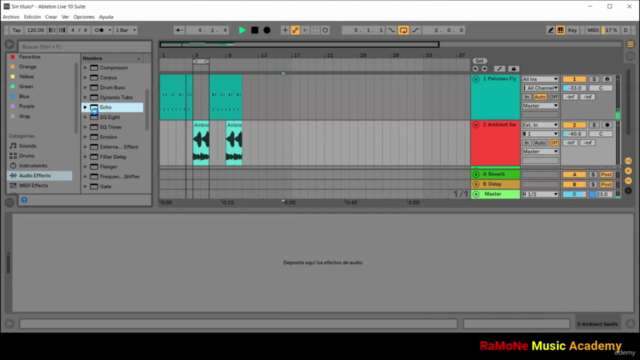Click the Next Locator arrow button

tap(484, 69)
